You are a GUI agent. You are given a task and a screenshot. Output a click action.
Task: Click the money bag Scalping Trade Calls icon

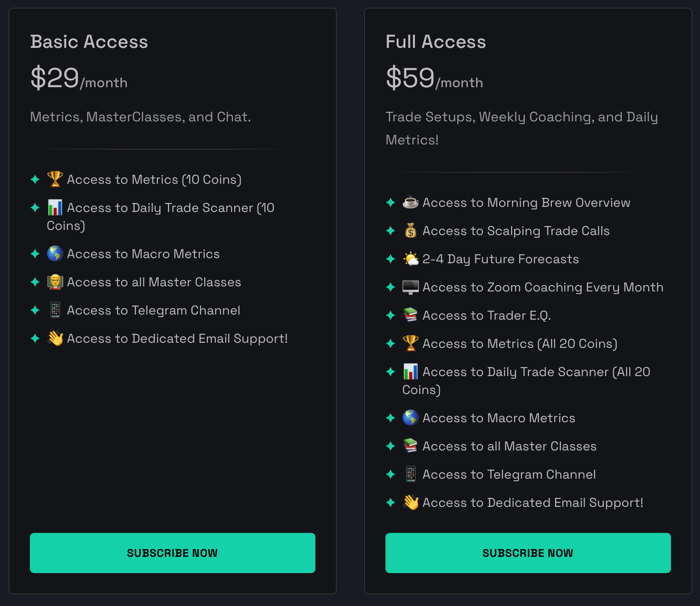[x=411, y=231]
